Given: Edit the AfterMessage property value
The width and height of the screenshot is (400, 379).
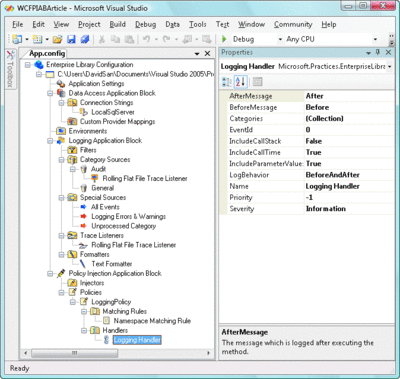Looking at the screenshot, I should 349,96.
